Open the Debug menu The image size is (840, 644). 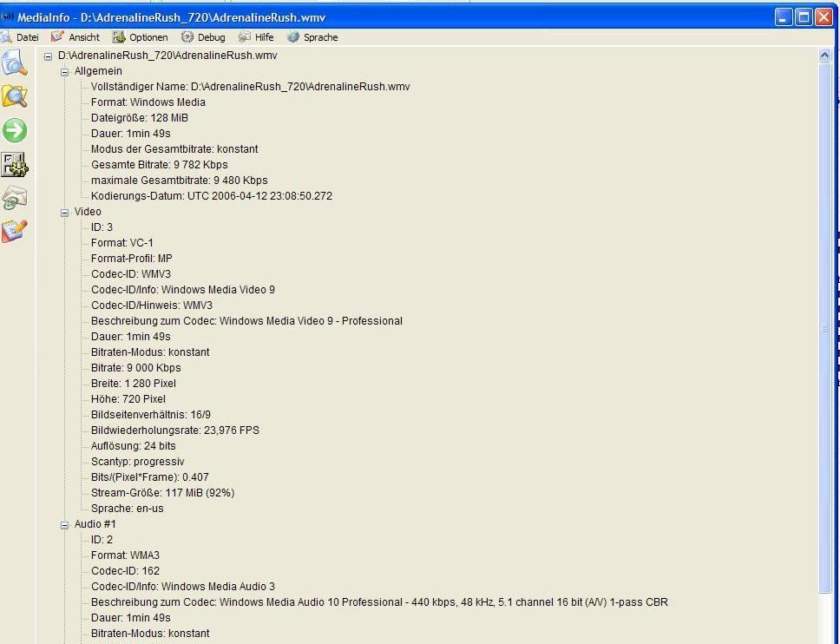click(211, 37)
